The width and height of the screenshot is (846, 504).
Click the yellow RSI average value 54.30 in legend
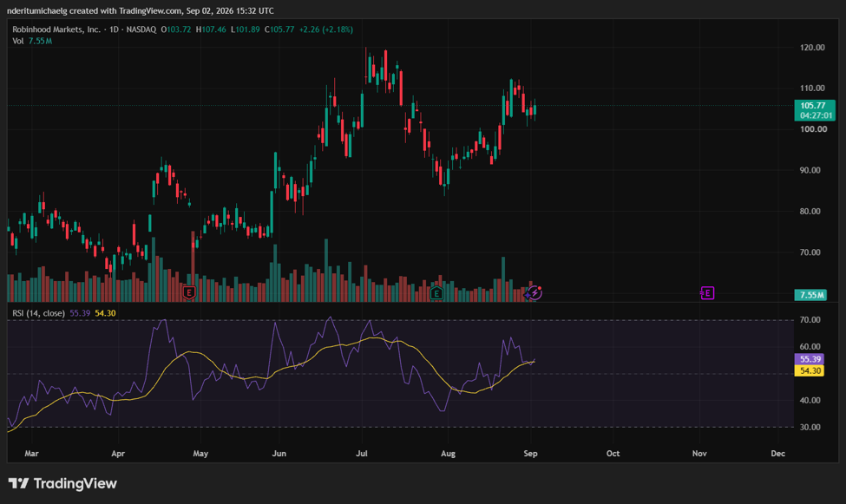point(105,313)
